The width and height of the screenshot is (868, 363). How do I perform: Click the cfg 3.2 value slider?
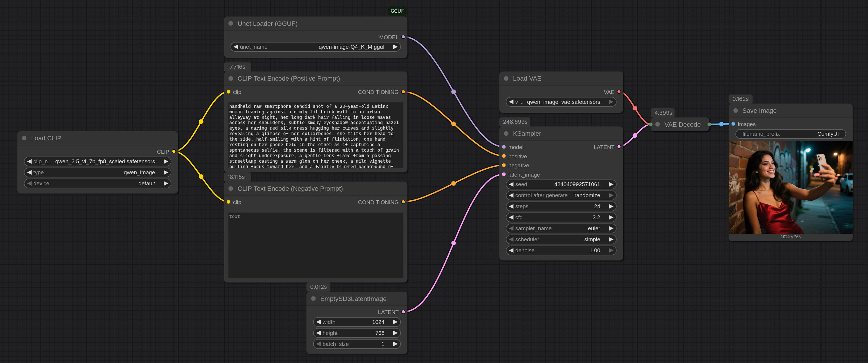click(561, 217)
